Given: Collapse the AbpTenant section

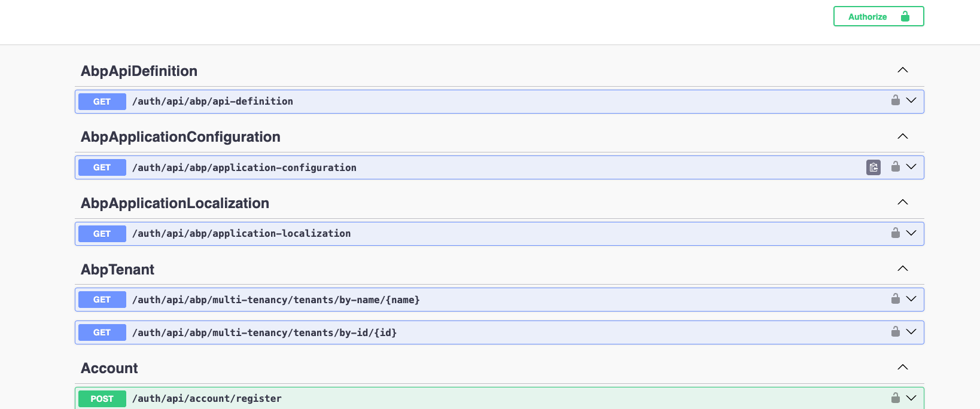Looking at the screenshot, I should (x=902, y=268).
